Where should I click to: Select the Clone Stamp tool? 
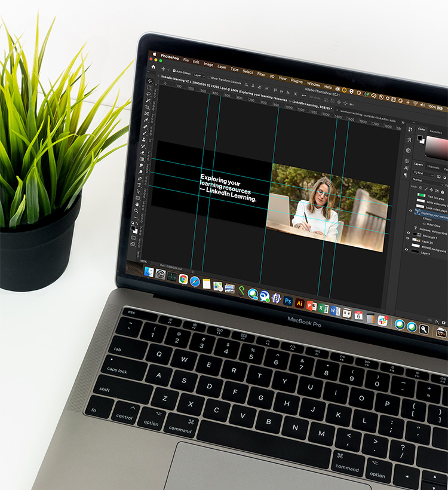144,140
